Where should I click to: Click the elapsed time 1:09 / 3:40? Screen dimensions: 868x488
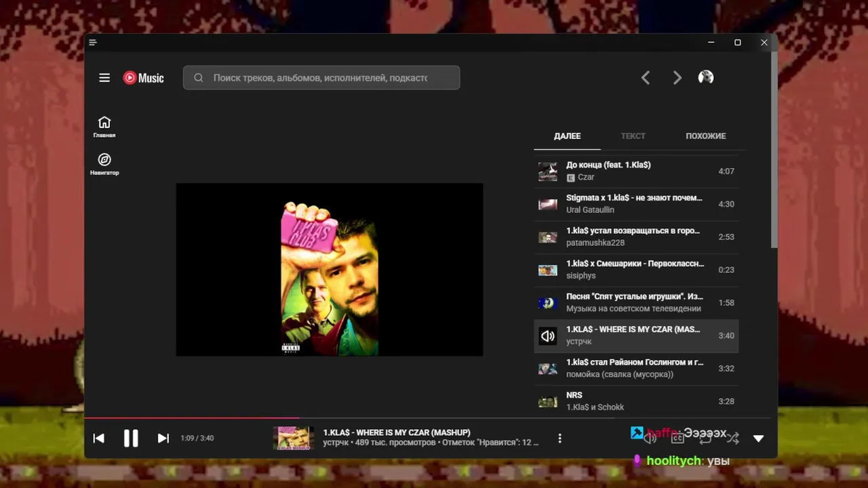click(x=197, y=439)
